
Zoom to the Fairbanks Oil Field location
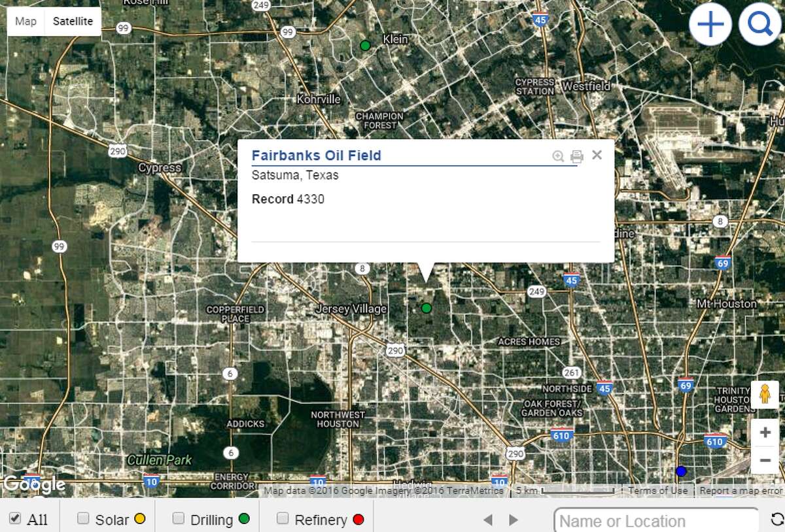pyautogui.click(x=557, y=156)
